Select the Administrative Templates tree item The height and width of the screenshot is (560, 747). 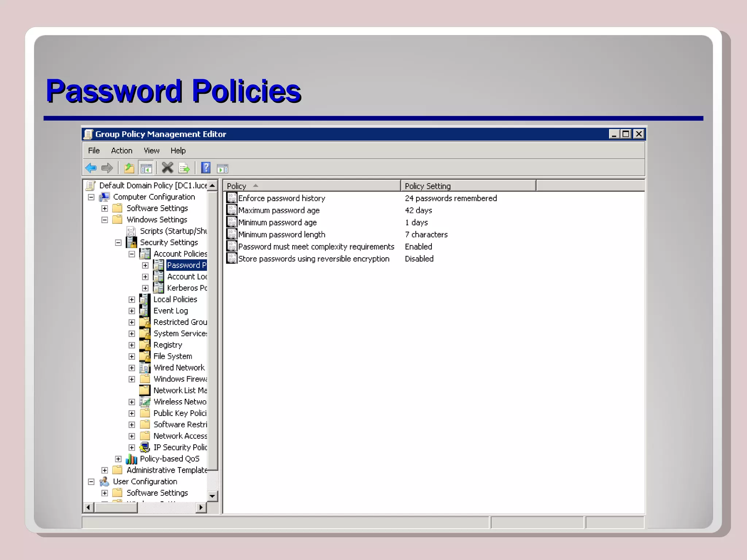166,470
